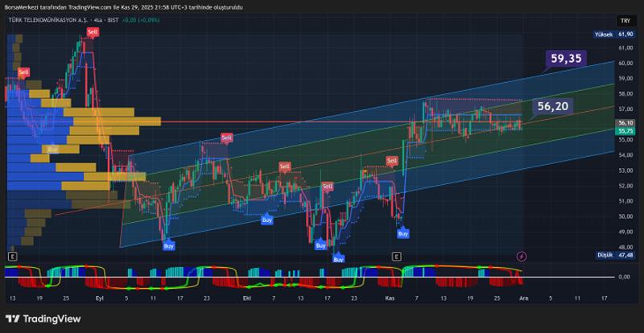Click the E earnings marker beside the lightning icon's side near Kas
The image size is (644, 333).
[x=396, y=257]
